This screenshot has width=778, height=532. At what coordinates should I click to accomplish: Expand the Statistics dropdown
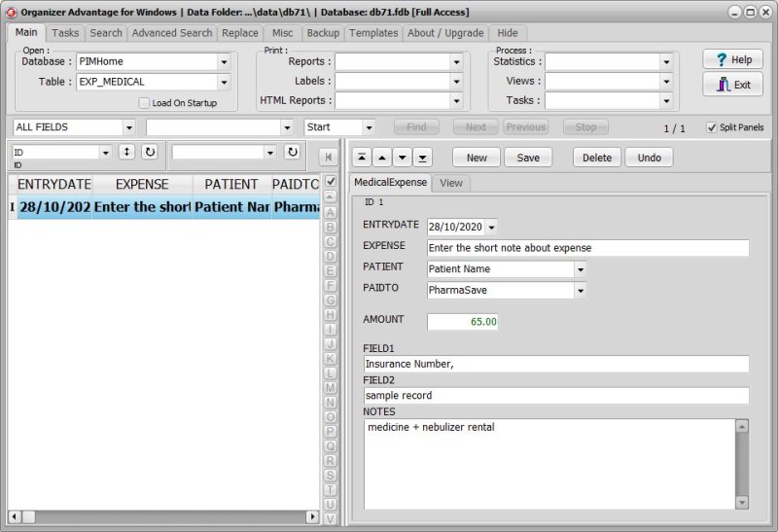(666, 62)
